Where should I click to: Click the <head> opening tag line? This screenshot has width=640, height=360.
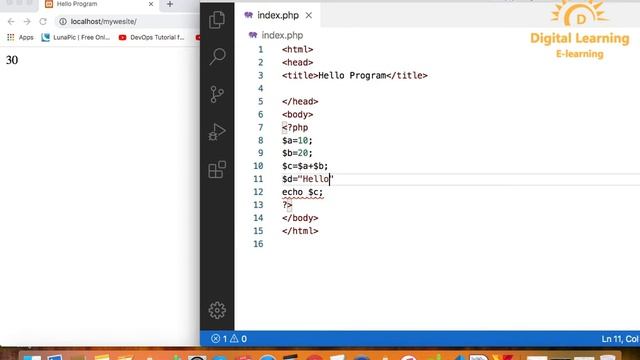point(298,62)
